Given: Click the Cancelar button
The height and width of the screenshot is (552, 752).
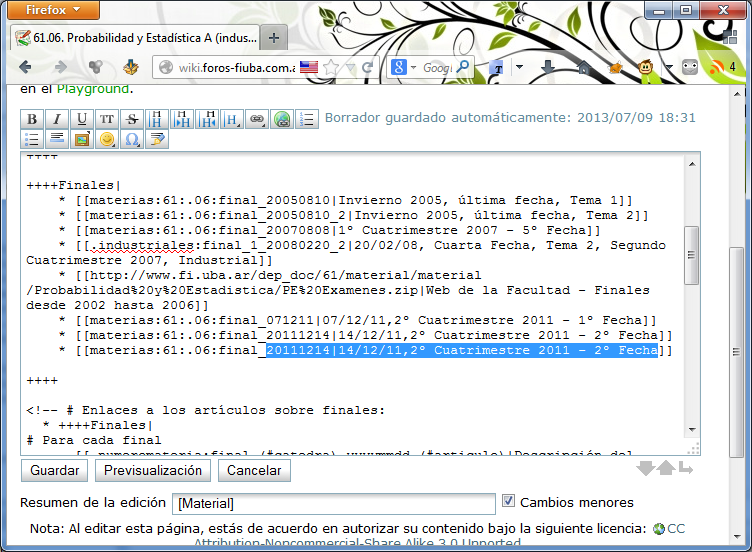Looking at the screenshot, I should (254, 470).
